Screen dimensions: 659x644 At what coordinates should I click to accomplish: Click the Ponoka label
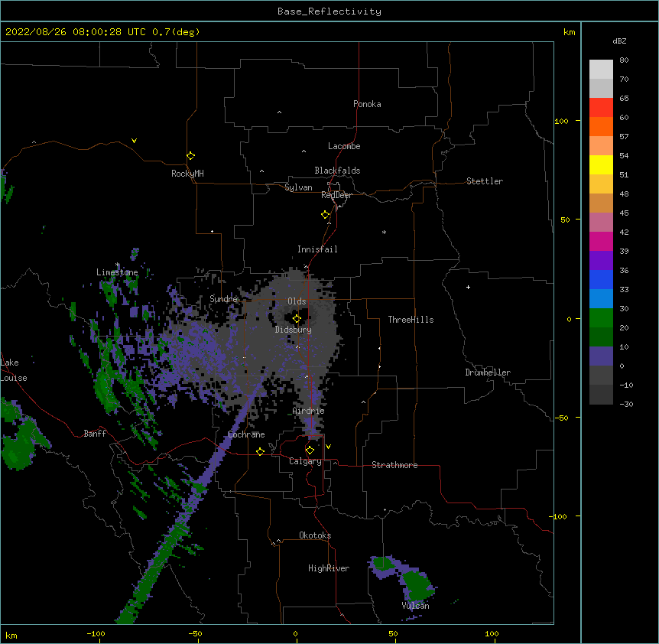pos(367,104)
